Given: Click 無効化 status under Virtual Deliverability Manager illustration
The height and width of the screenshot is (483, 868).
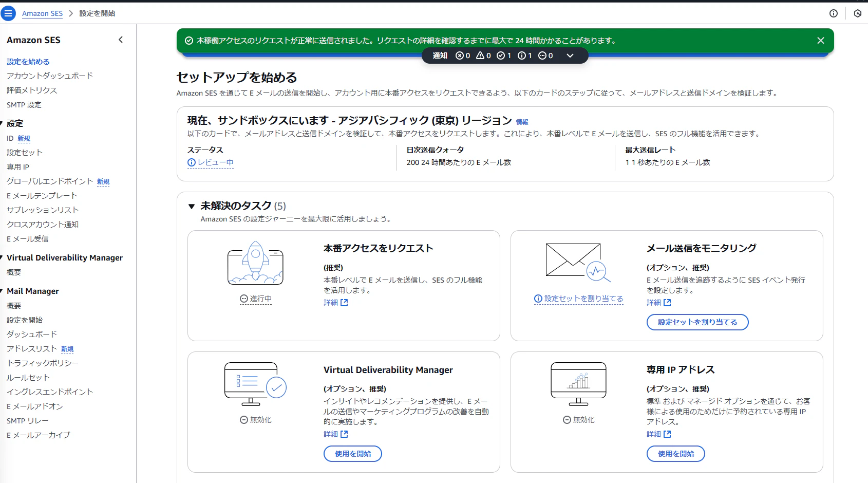Looking at the screenshot, I should 256,420.
